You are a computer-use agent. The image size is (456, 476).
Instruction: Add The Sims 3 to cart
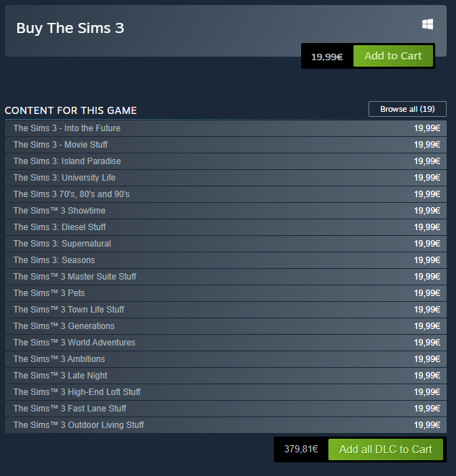(x=393, y=56)
